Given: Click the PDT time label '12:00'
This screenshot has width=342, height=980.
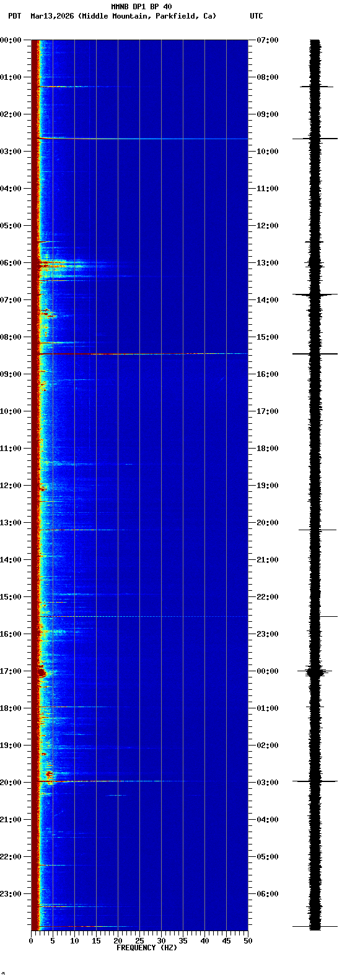Looking at the screenshot, I should click(x=11, y=486).
